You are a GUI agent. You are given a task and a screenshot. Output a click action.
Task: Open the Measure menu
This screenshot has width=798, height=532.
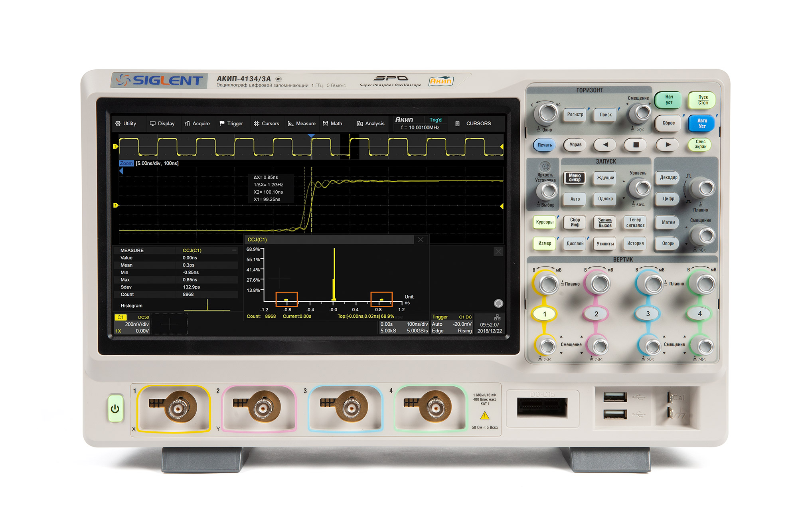[302, 123]
